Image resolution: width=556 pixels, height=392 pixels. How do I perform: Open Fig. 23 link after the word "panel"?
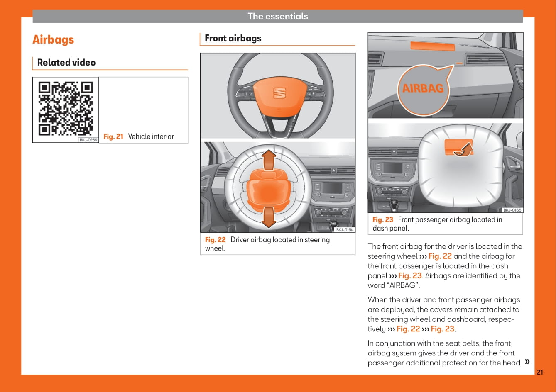click(410, 276)
